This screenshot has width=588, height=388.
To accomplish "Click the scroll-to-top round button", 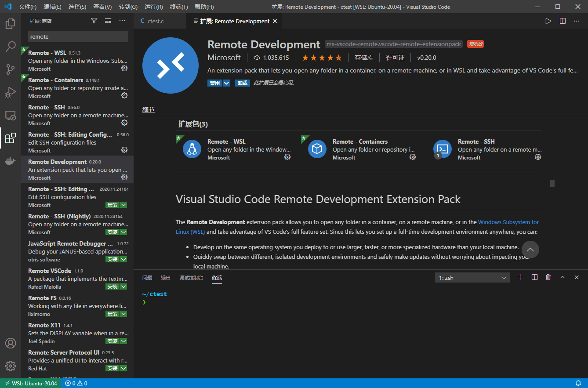I will coord(530,250).
